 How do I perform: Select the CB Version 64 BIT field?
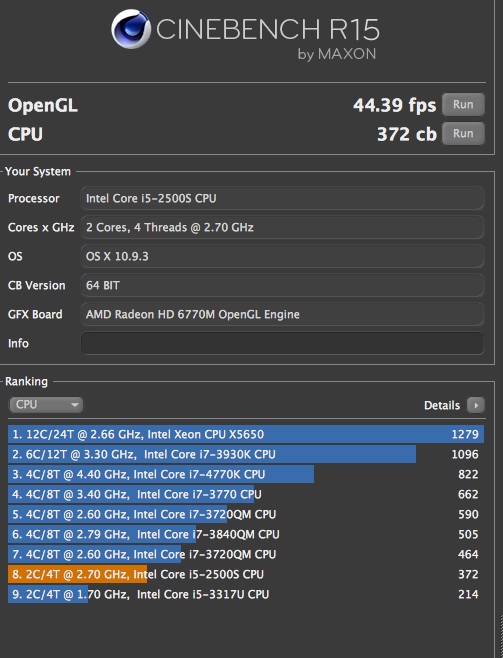[x=282, y=285]
